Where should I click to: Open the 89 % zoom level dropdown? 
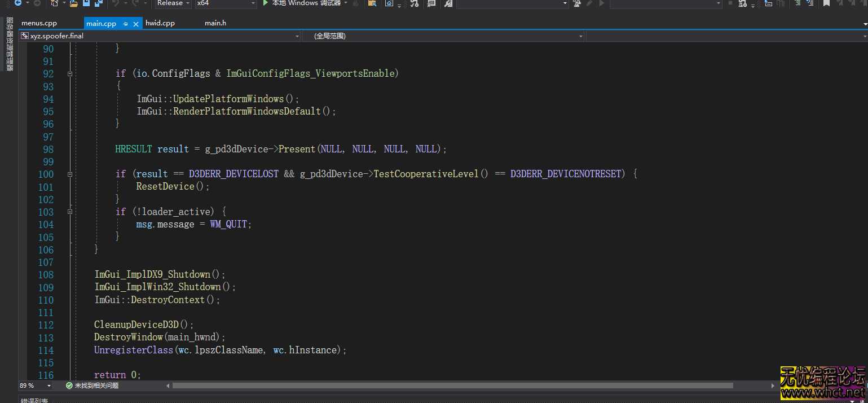[x=49, y=386]
